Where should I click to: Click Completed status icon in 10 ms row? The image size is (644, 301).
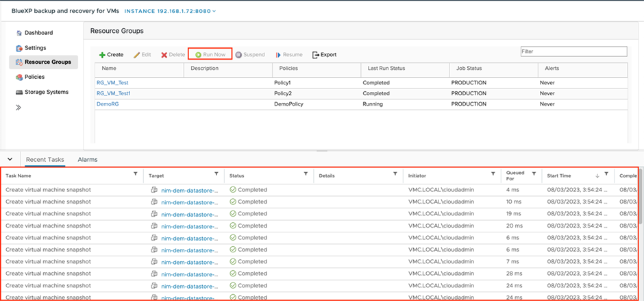point(233,202)
